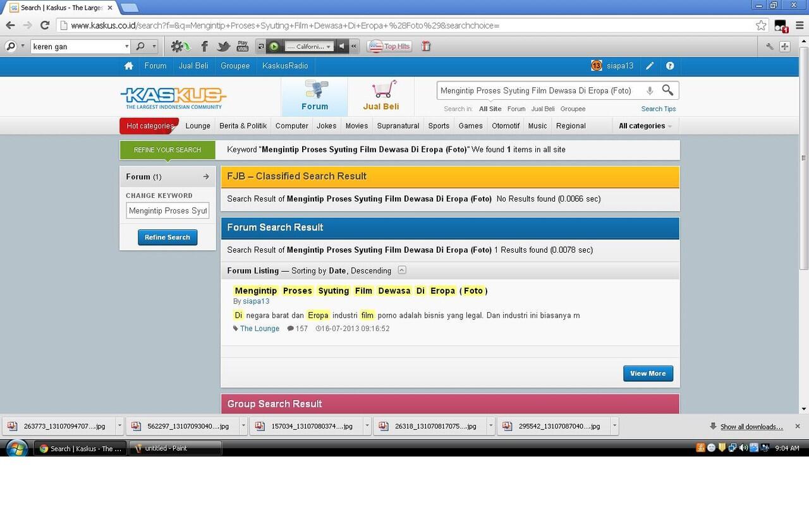Click the Refine Search button
Image resolution: width=809 pixels, height=532 pixels.
pos(167,238)
